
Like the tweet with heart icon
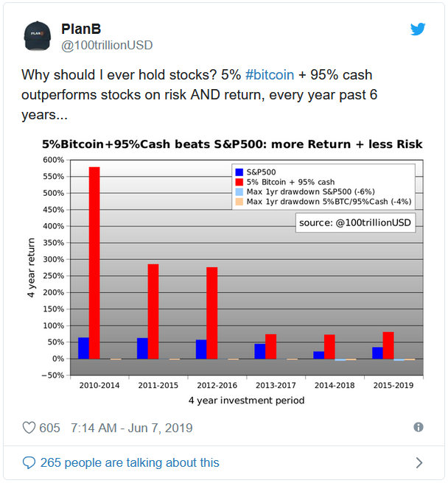(29, 428)
